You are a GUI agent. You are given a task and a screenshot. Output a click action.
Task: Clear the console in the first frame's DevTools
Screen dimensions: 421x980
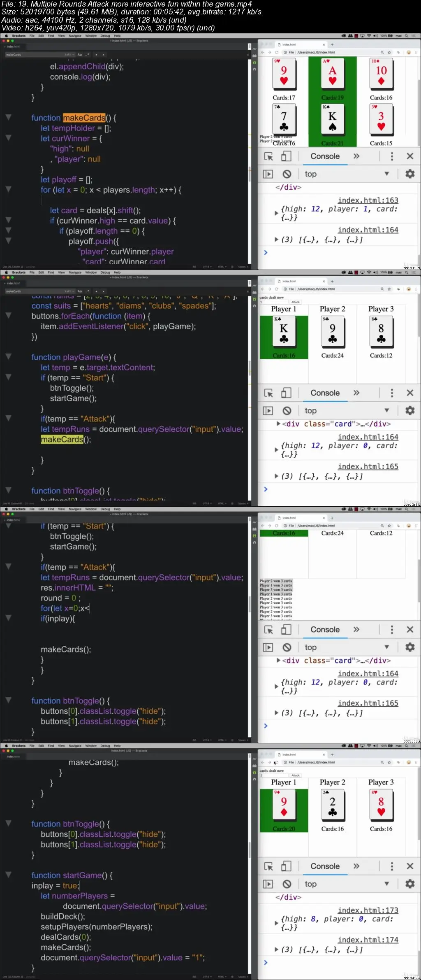[x=287, y=174]
